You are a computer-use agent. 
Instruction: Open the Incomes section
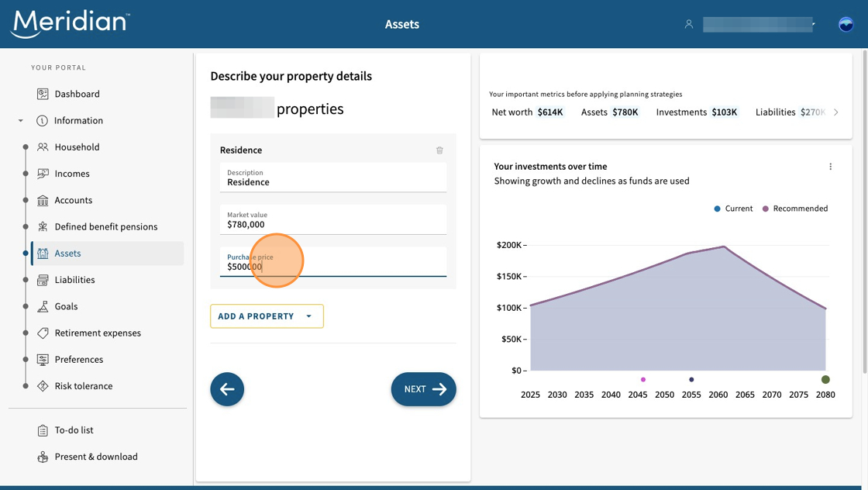72,174
